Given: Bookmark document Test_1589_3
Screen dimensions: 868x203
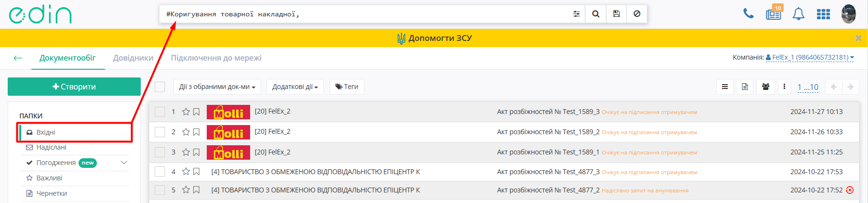Looking at the screenshot, I should point(196,112).
